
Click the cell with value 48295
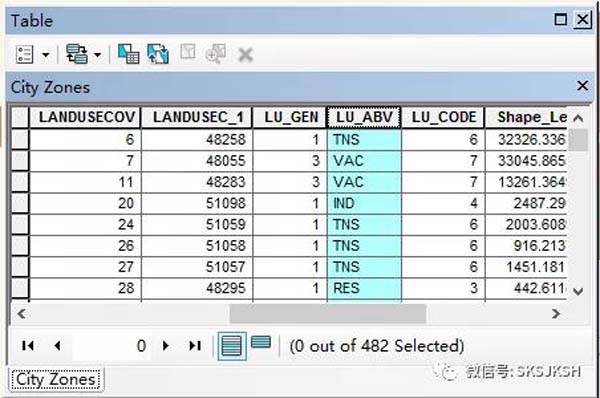(197, 288)
